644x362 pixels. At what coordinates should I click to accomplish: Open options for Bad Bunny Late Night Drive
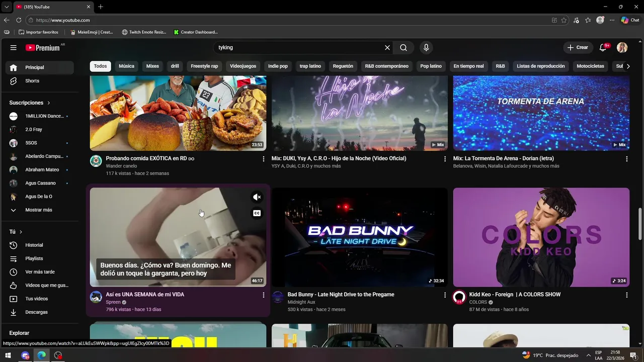(445, 295)
